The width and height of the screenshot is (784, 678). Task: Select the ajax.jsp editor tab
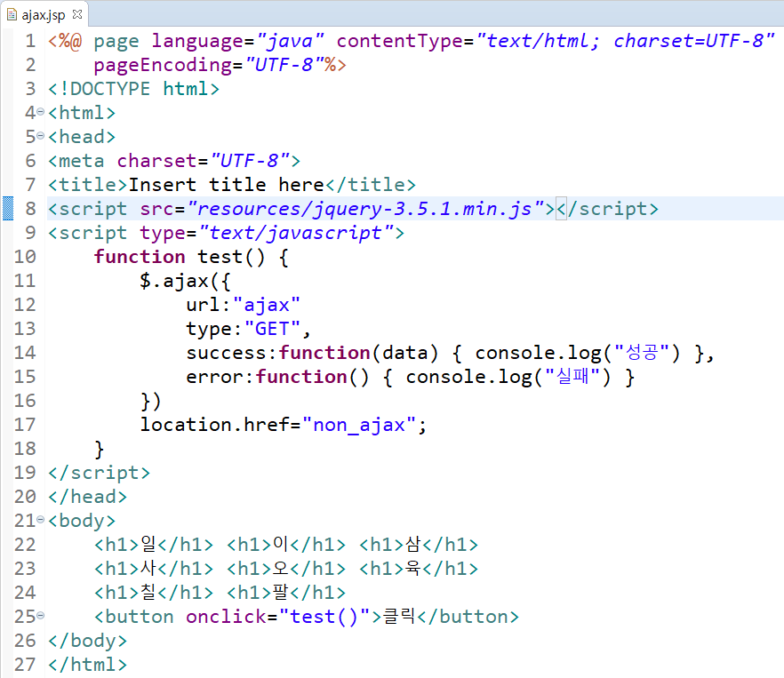[x=44, y=14]
